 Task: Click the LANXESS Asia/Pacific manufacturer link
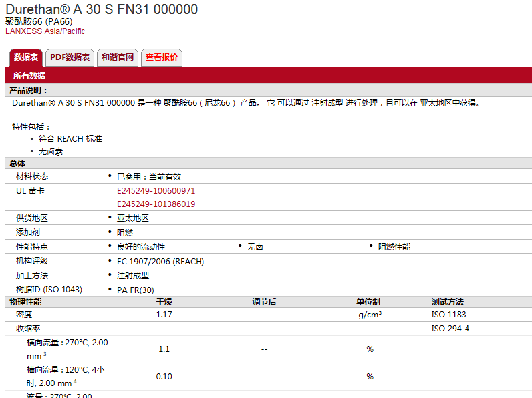point(45,31)
